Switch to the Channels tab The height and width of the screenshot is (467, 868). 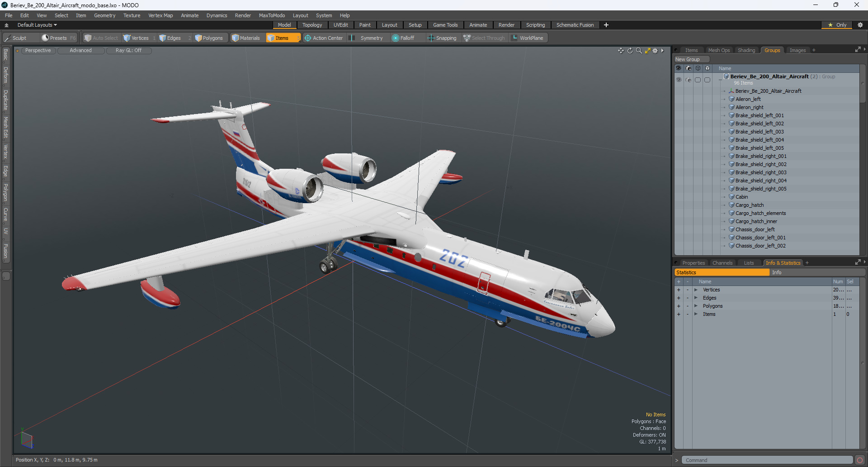pos(722,263)
